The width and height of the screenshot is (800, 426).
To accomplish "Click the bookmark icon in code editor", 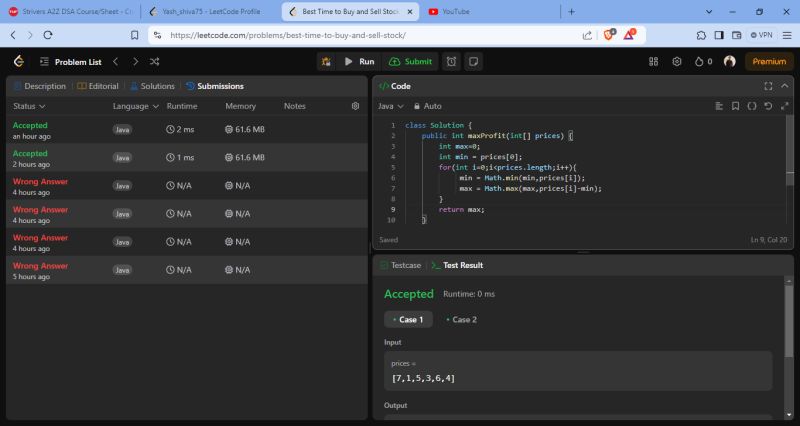I will 735,105.
